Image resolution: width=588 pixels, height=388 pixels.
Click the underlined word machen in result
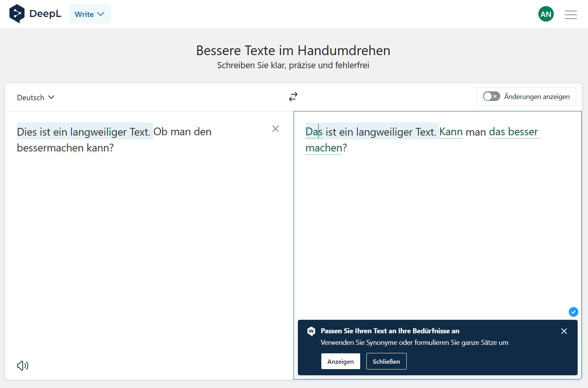click(324, 148)
